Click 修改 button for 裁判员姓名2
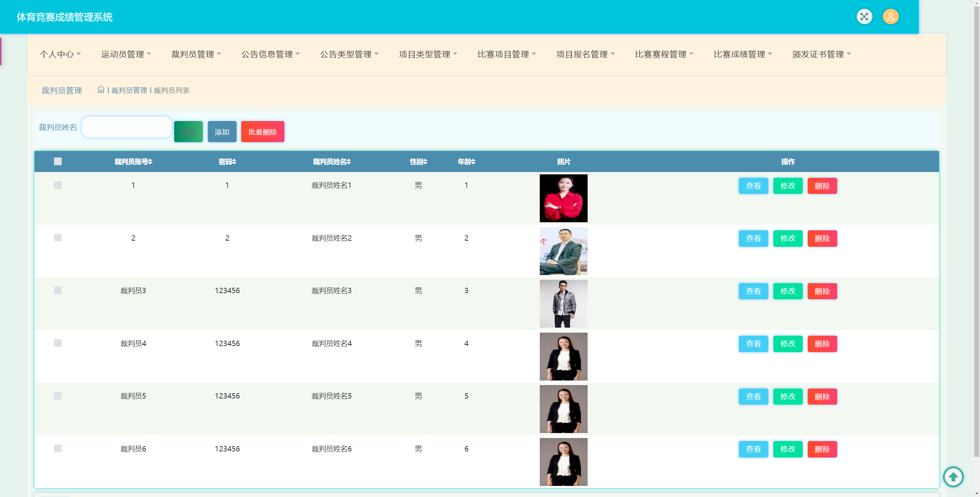The width and height of the screenshot is (980, 497). click(787, 238)
